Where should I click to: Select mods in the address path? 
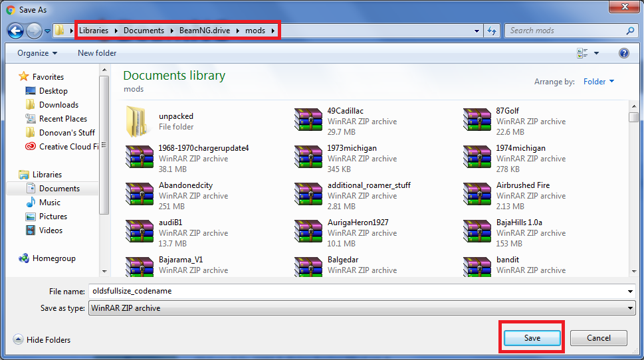(255, 31)
